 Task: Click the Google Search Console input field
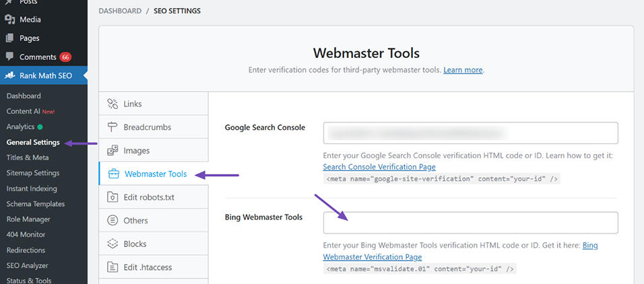(470, 133)
